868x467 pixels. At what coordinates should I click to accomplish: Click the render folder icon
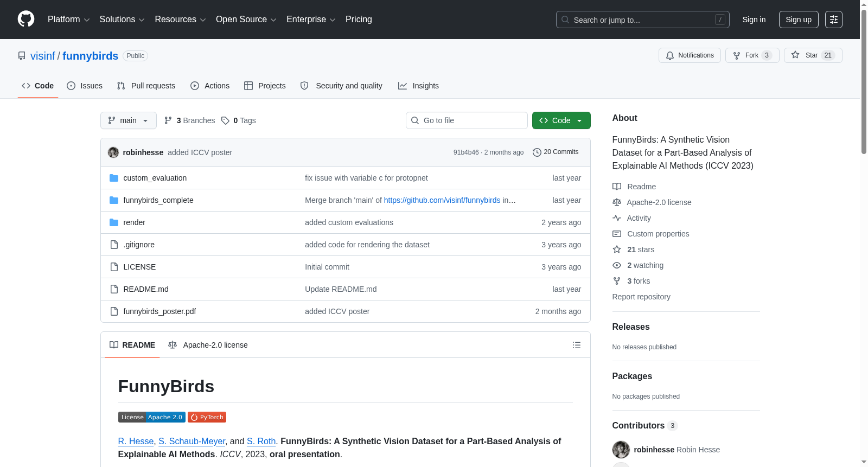click(x=114, y=222)
